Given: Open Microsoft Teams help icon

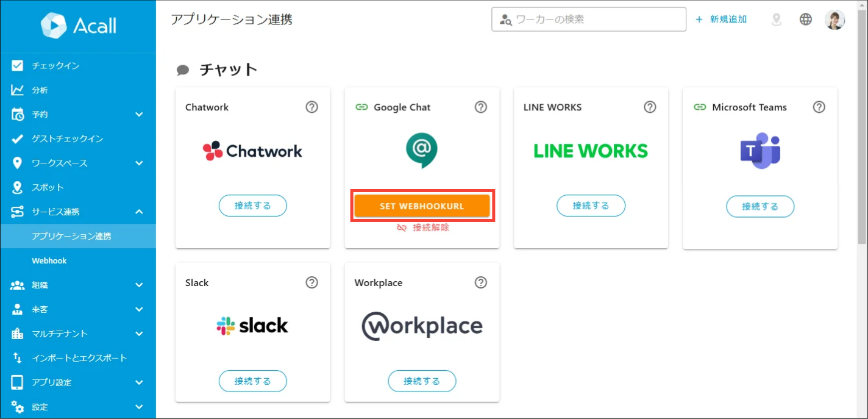Looking at the screenshot, I should 819,107.
